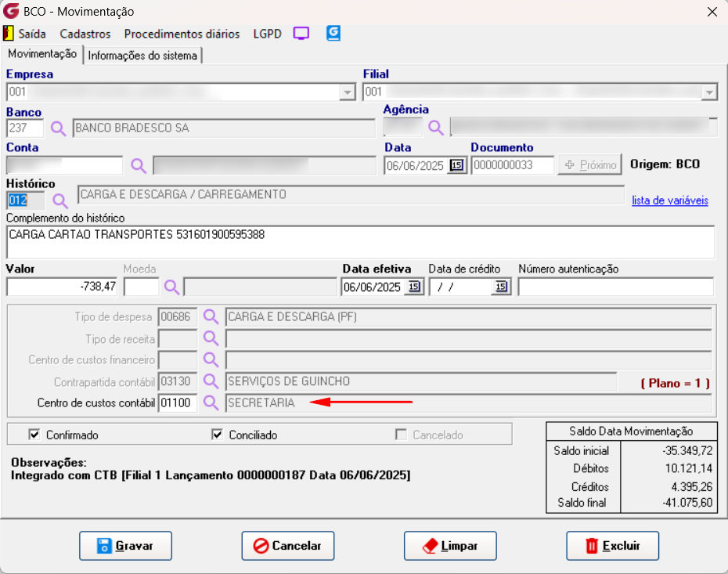The width and height of the screenshot is (728, 574).
Task: Click the Cancelar button
Action: pyautogui.click(x=288, y=546)
